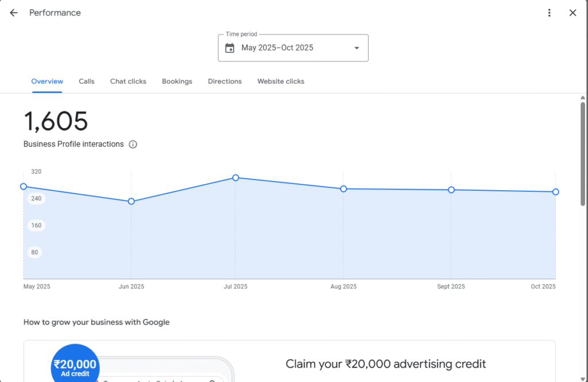Click the back arrow beside Performance

pos(14,13)
